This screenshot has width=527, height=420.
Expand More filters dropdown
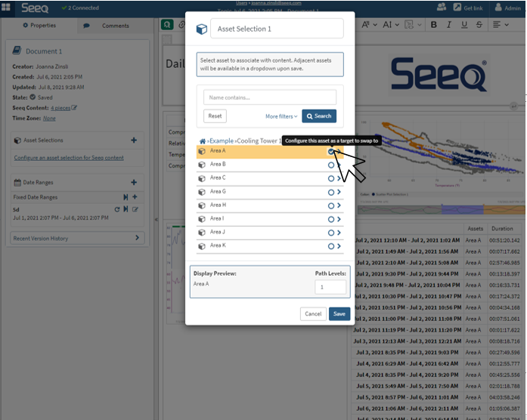click(281, 116)
